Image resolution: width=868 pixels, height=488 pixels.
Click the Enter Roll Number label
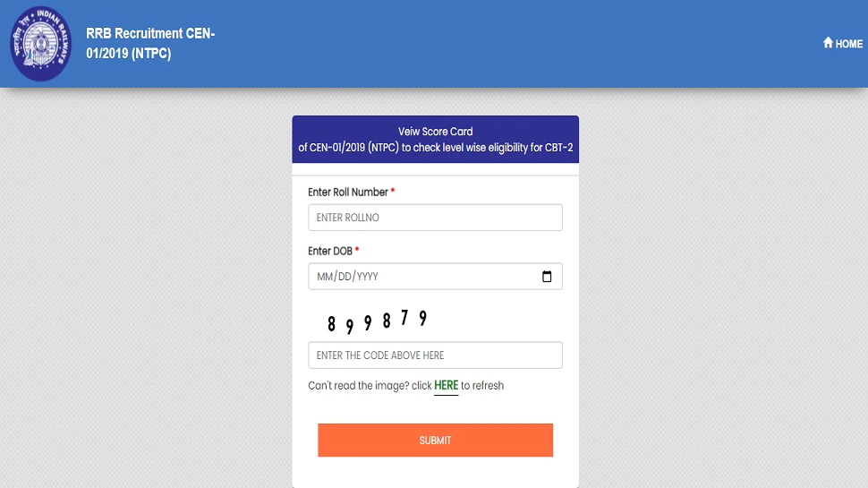click(348, 193)
